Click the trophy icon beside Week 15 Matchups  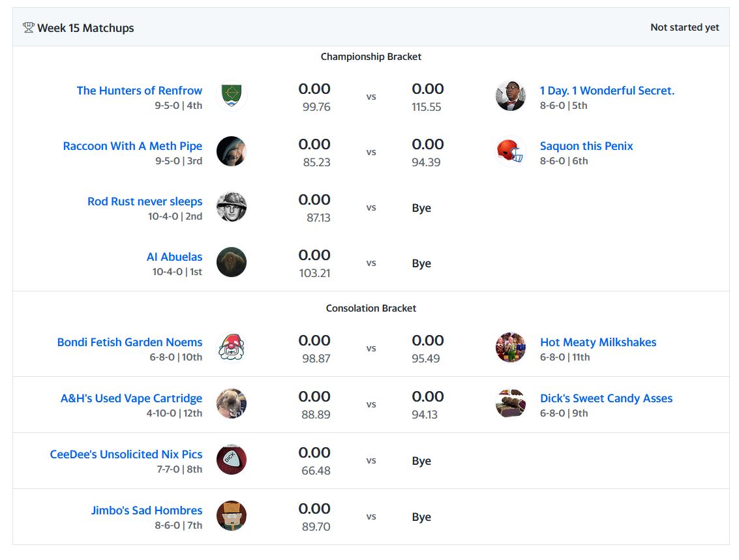28,27
